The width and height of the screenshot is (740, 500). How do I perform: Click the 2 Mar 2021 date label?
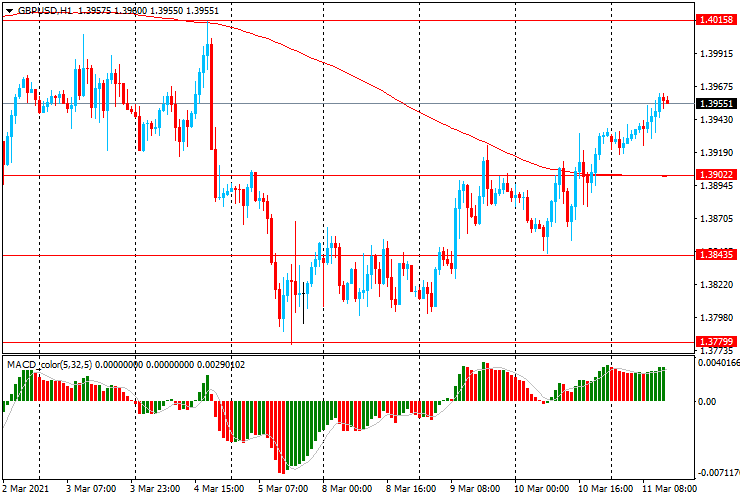click(x=25, y=488)
